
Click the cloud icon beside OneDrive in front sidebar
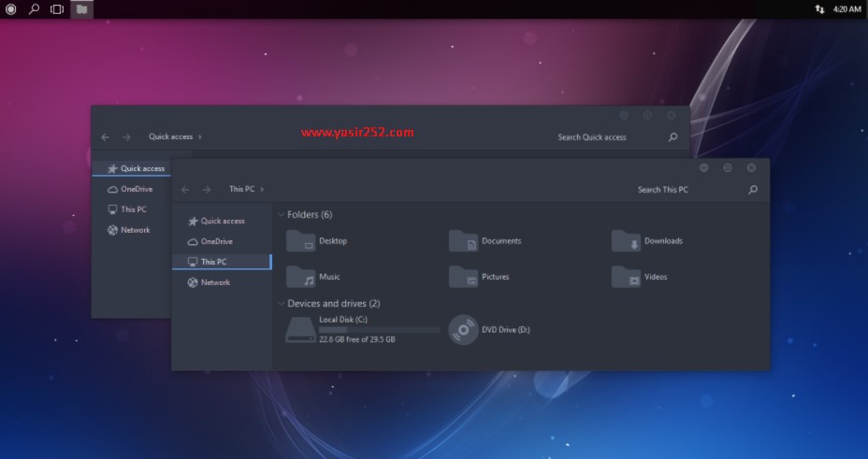click(x=193, y=242)
